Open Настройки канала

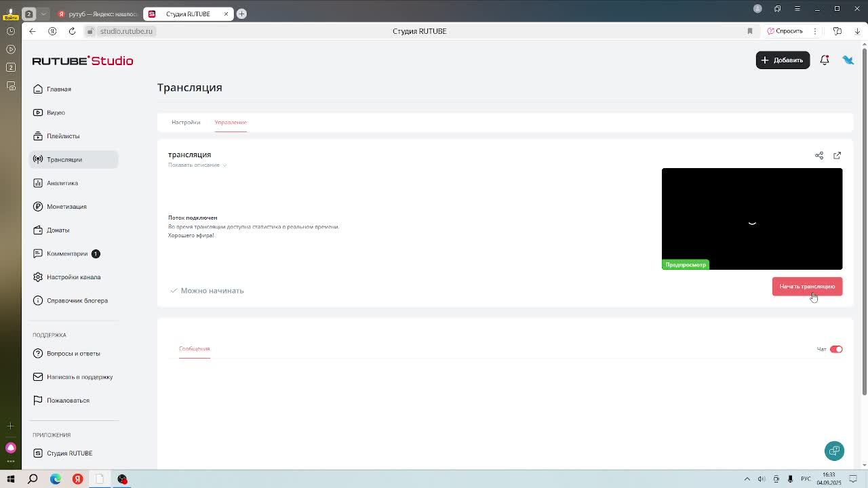73,277
